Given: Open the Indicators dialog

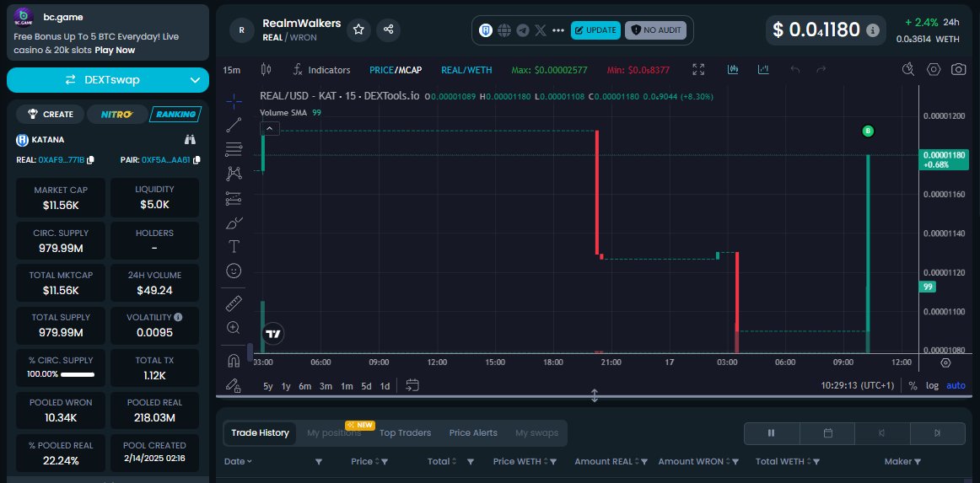Looking at the screenshot, I should tap(322, 70).
